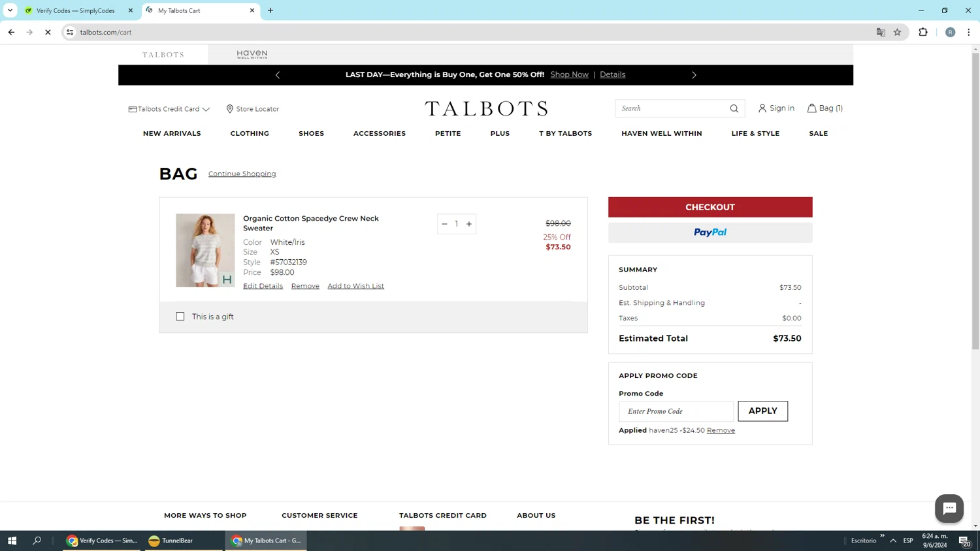This screenshot has height=551, width=980.
Task: Click Shop Now in promo banner
Action: (x=569, y=74)
